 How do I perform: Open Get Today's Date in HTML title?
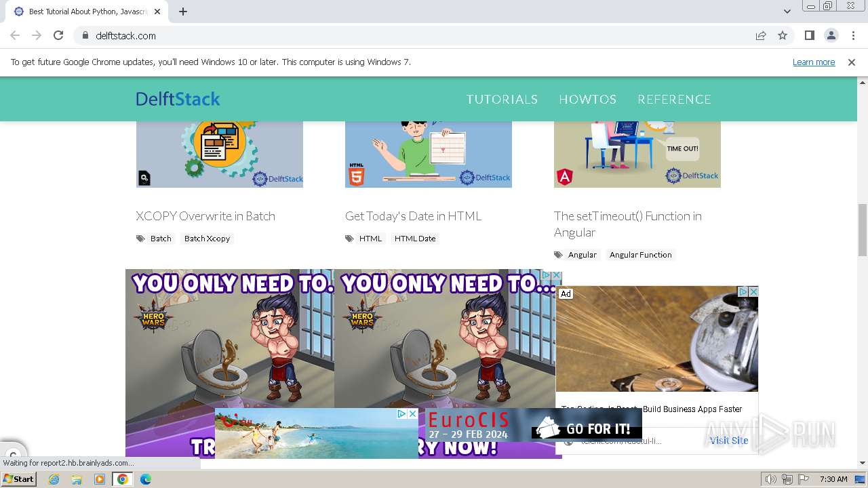click(413, 216)
